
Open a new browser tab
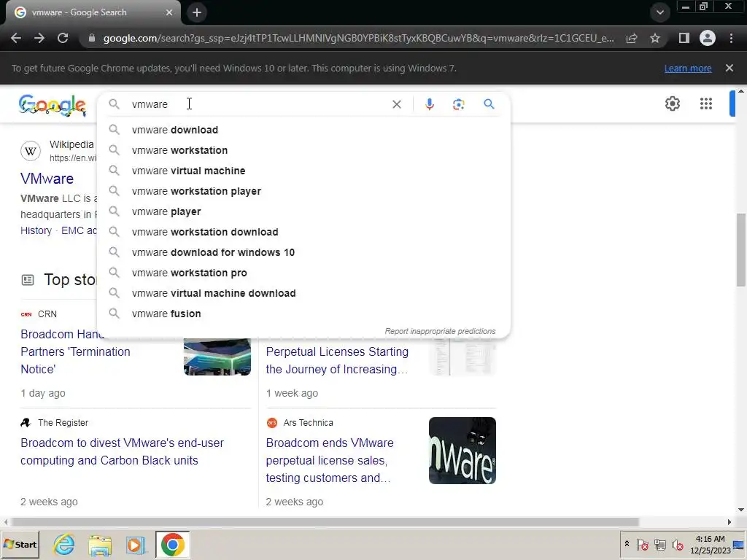(x=197, y=12)
